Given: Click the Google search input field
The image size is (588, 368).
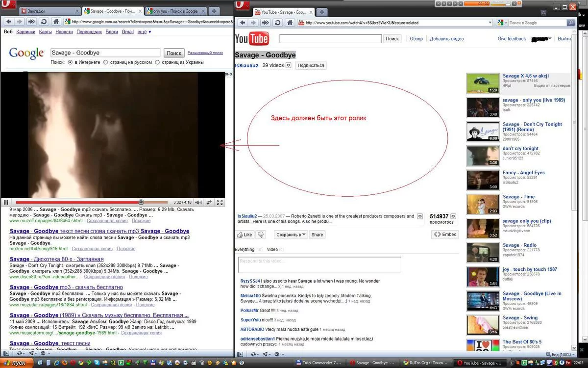Looking at the screenshot, I should pos(105,53).
